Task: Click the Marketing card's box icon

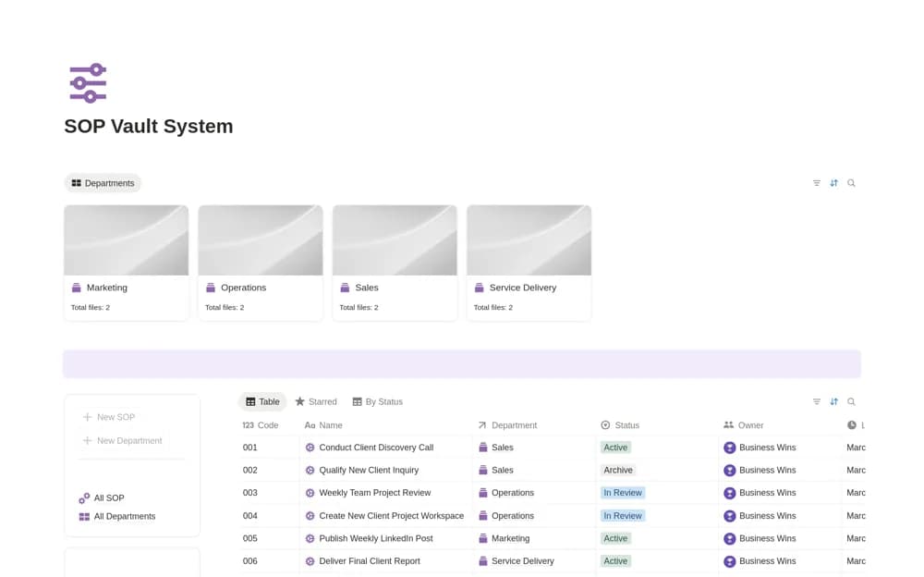Action: (76, 288)
